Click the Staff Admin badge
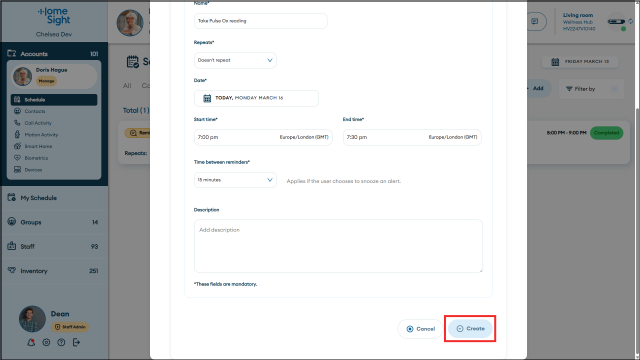The image size is (640, 360). coord(70,327)
